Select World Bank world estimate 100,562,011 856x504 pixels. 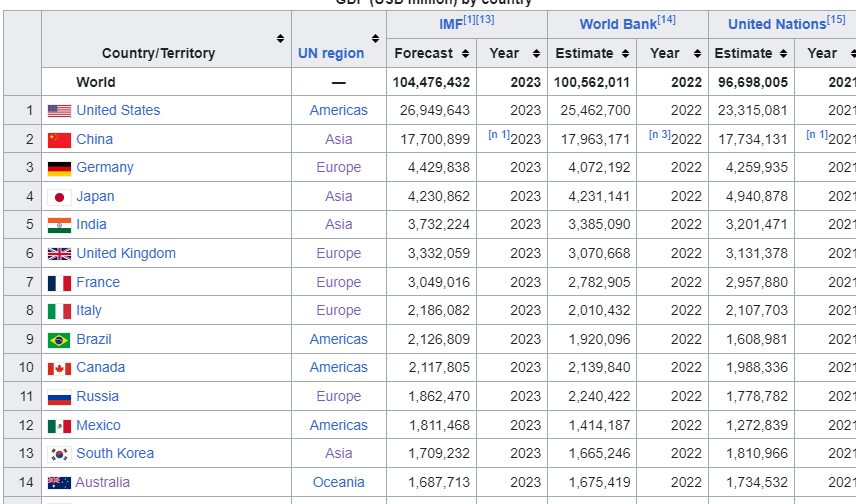[592, 82]
